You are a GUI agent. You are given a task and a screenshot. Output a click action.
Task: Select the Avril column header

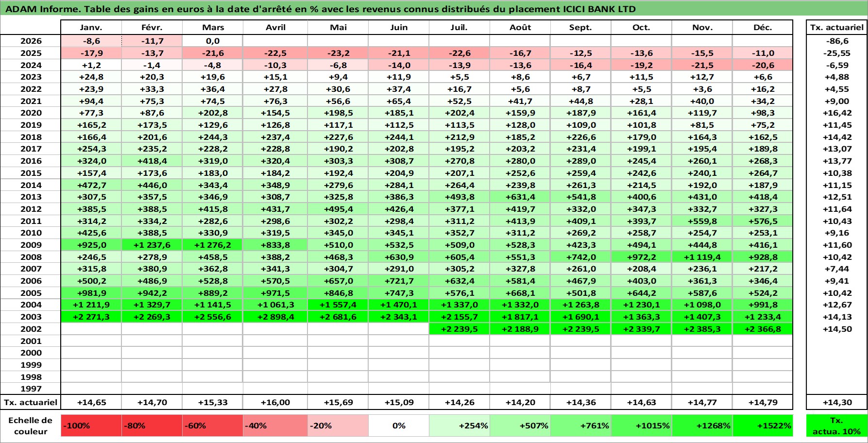(275, 27)
